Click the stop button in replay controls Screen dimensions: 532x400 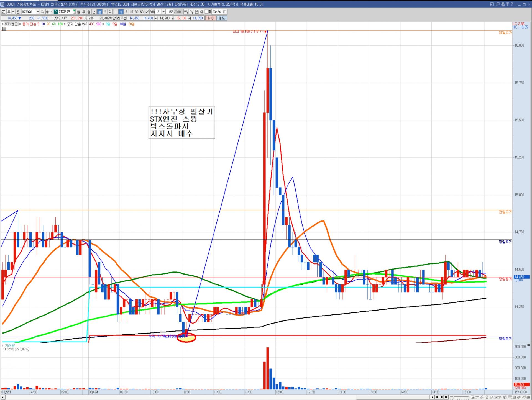point(441,397)
